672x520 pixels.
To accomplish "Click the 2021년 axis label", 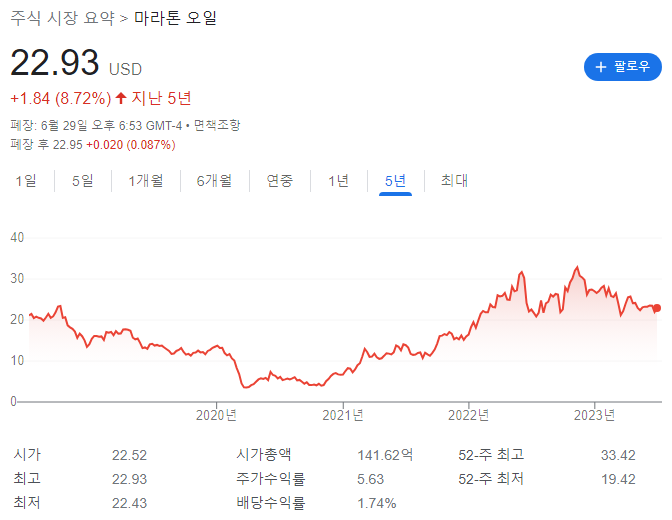I will point(342,415).
